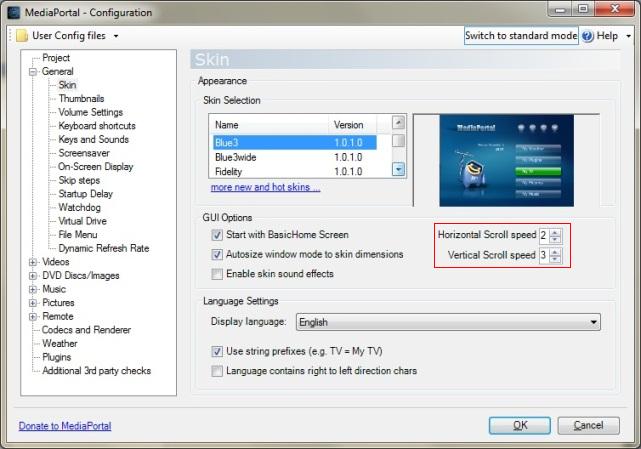Decrease Vertical Scroll speed with down arrow
This screenshot has height=449, width=641.
pos(555,259)
